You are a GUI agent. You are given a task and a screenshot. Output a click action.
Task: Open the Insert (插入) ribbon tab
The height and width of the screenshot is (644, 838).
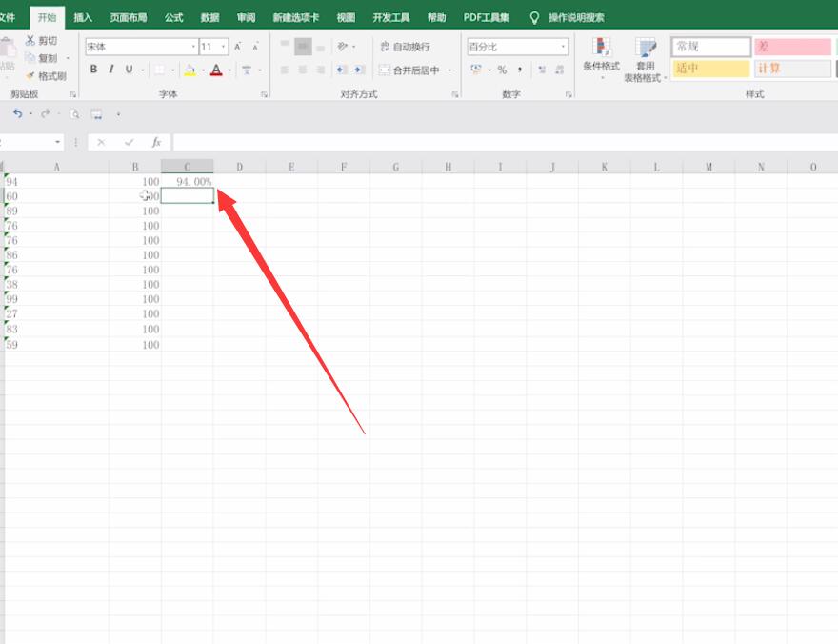[83, 18]
